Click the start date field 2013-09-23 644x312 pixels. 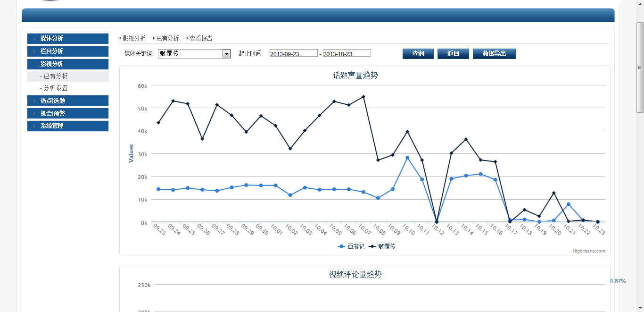[x=293, y=53]
